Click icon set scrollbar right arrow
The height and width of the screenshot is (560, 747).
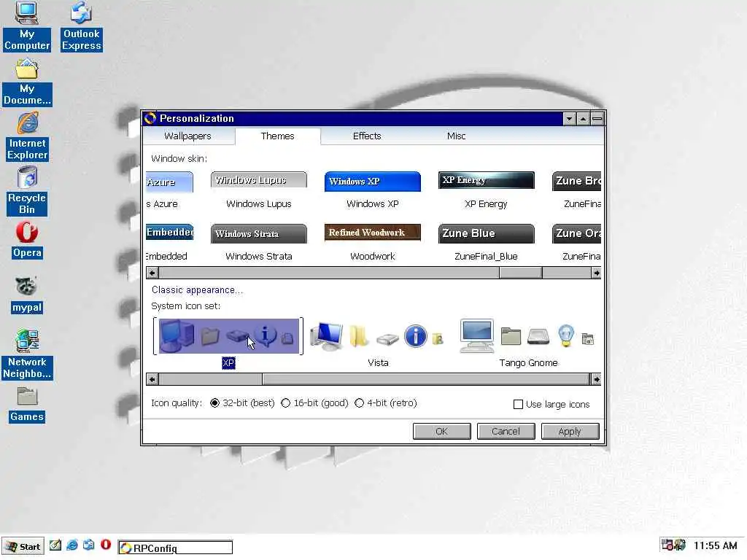(x=596, y=379)
